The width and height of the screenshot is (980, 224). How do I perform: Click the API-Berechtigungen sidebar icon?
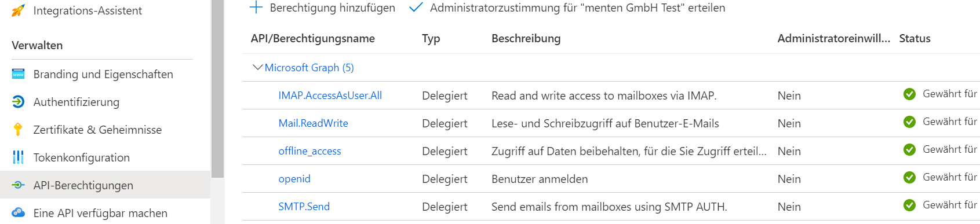tap(18, 185)
